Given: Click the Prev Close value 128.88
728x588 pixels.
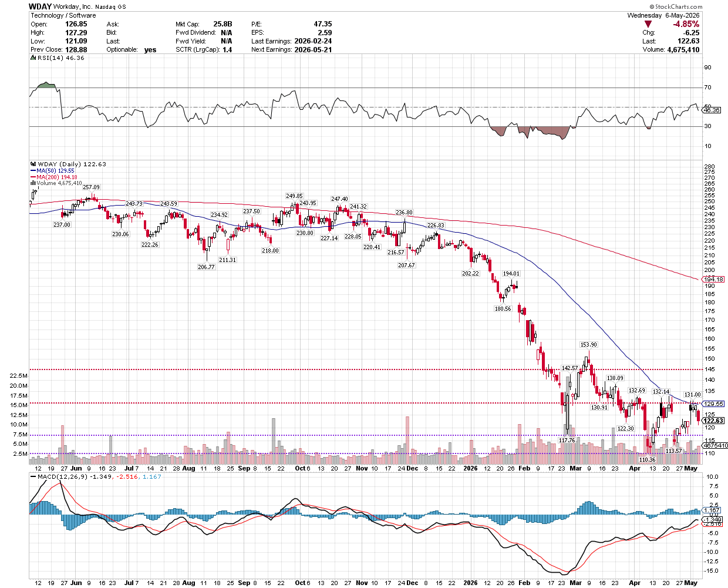Looking at the screenshot, I should 76,50.
